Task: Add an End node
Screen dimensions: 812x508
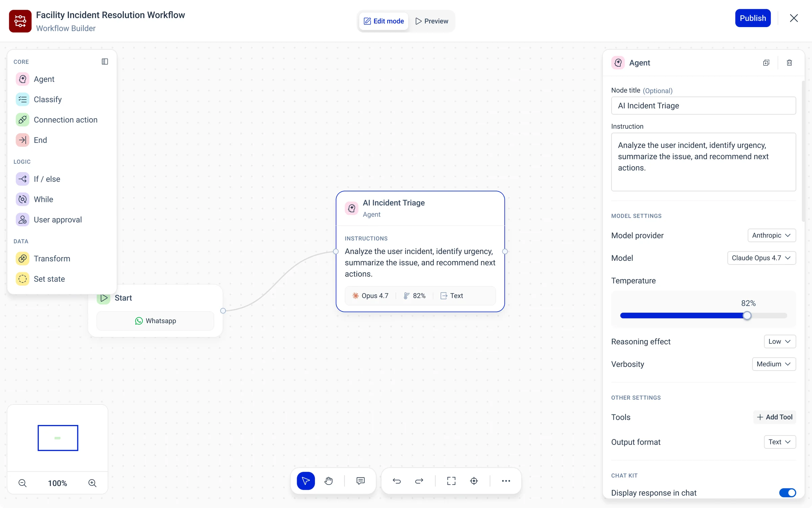Action: [62, 140]
